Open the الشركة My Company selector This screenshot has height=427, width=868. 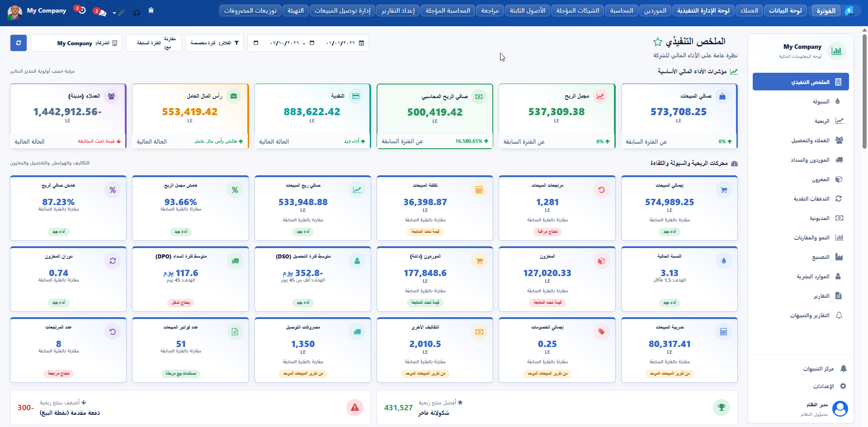[76, 43]
